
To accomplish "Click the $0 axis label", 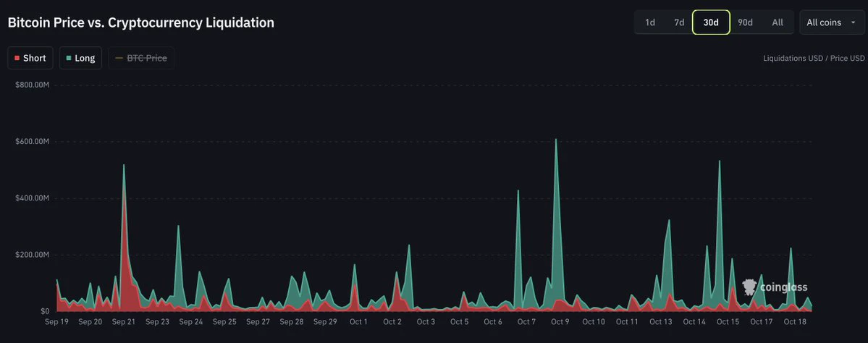I will coord(46,311).
